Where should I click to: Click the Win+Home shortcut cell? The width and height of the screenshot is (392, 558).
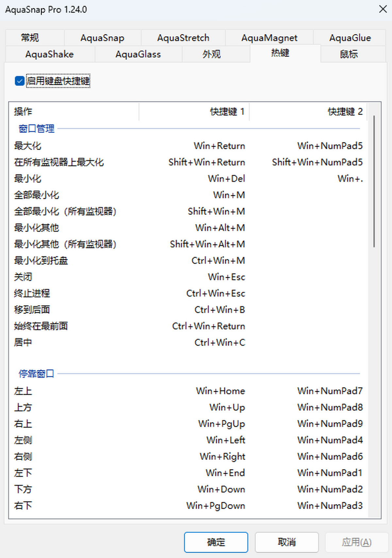click(220, 391)
